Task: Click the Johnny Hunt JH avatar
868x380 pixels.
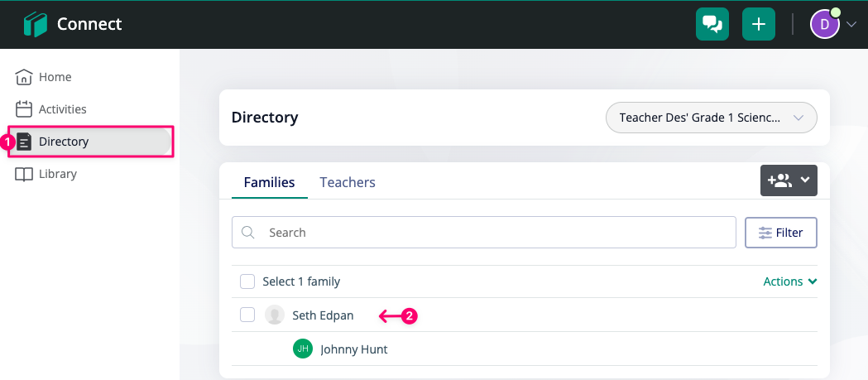Action: 302,349
